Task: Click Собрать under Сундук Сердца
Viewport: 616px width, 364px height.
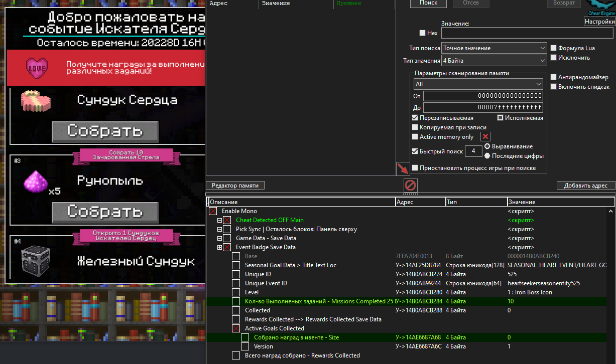Action: point(105,131)
